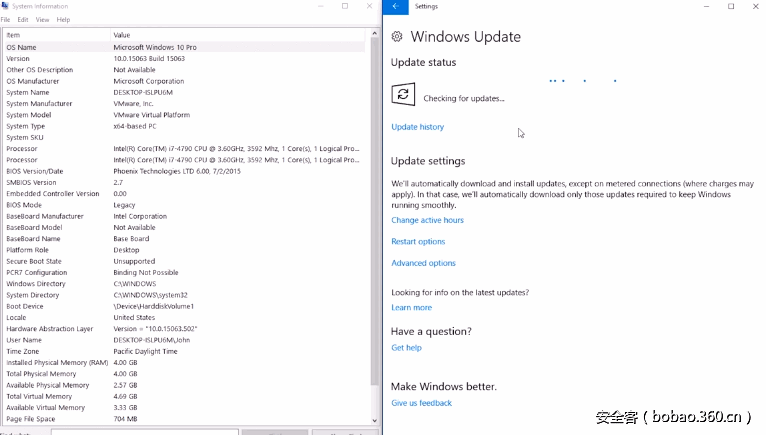Viewport: 766px width, 435px height.
Task: Click the vertical scrollbar thumb in System Information
Action: pos(374,210)
